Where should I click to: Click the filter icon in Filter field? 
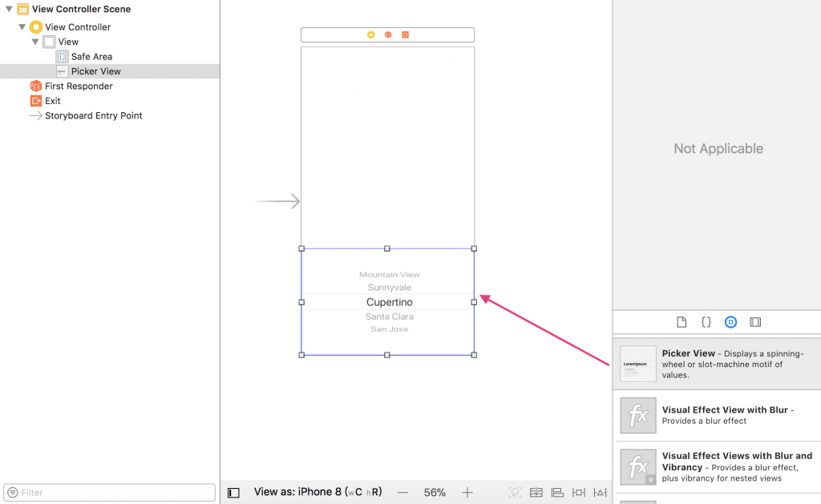(x=13, y=493)
